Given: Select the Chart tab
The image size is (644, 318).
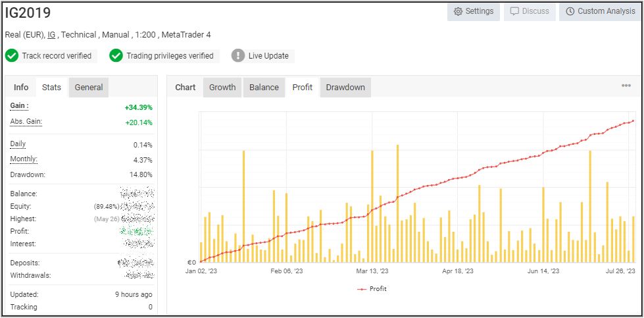Looking at the screenshot, I should coord(186,88).
